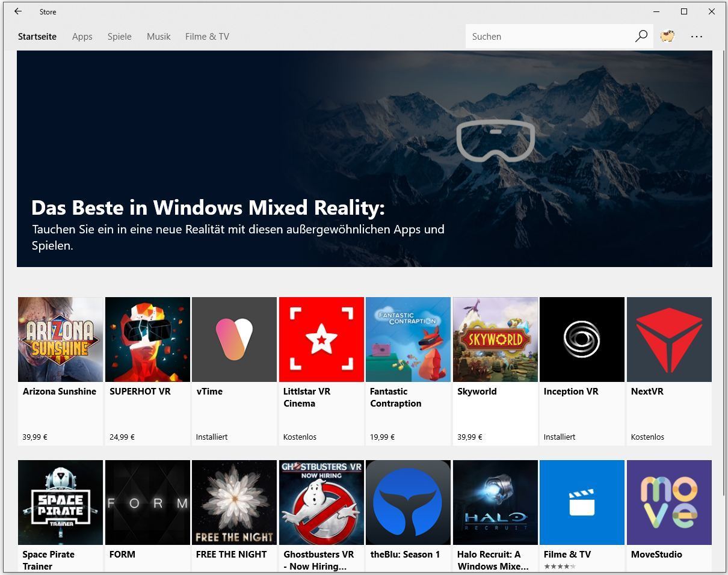Click into the Suchen search field

(x=548, y=36)
